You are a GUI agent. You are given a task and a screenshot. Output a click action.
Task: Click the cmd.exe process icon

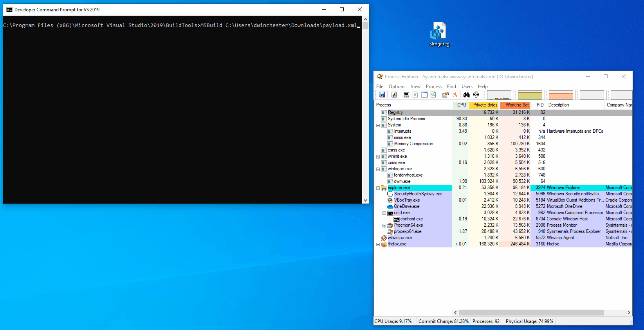(x=390, y=213)
